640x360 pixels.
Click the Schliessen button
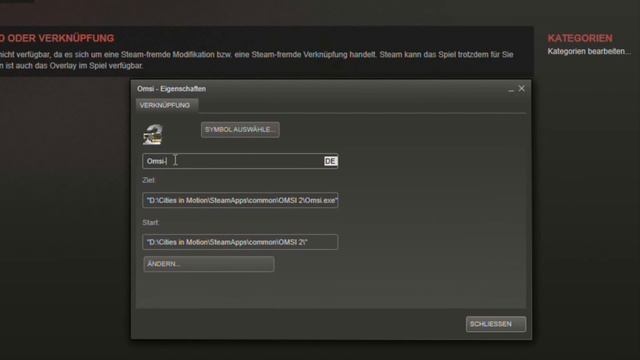(x=496, y=324)
